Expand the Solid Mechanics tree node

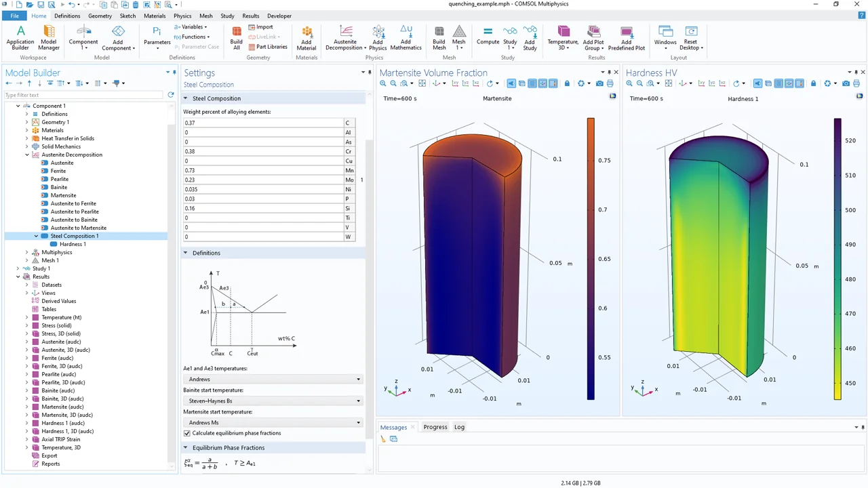point(27,146)
